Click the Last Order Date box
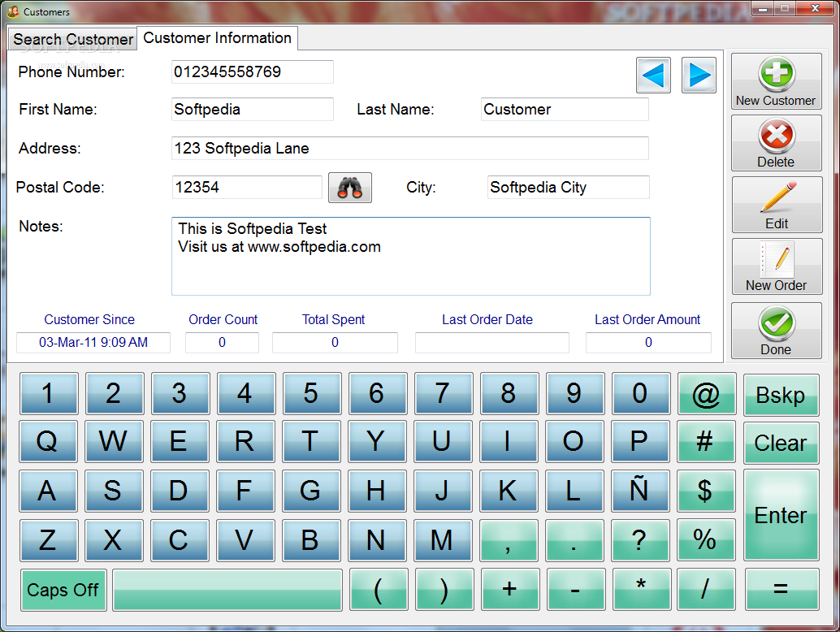The width and height of the screenshot is (840, 632). (491, 342)
